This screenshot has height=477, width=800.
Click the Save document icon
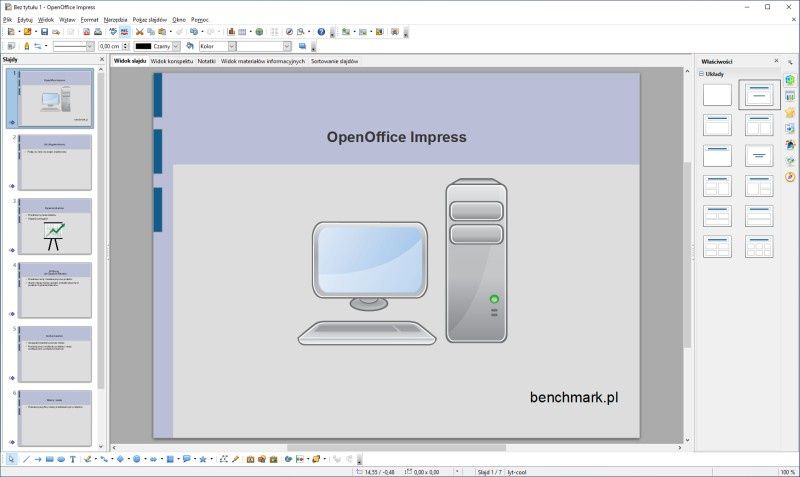44,32
